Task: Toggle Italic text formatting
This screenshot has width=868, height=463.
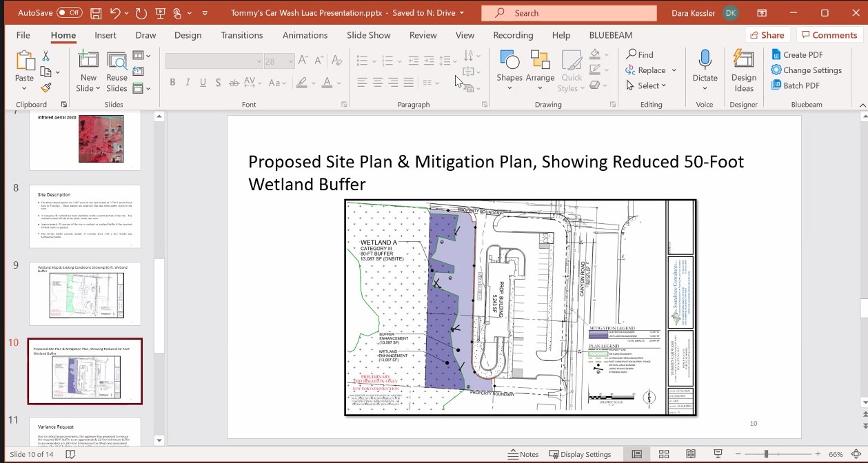Action: tap(188, 83)
